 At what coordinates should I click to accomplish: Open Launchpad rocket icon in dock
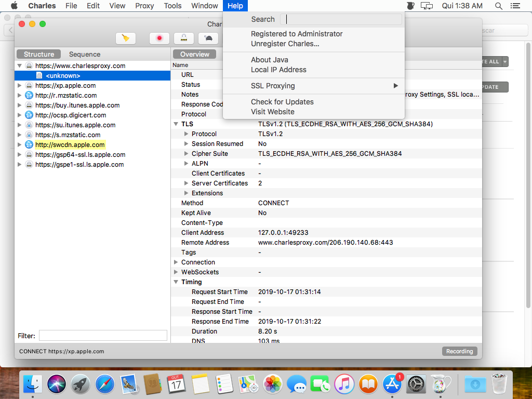pyautogui.click(x=81, y=384)
